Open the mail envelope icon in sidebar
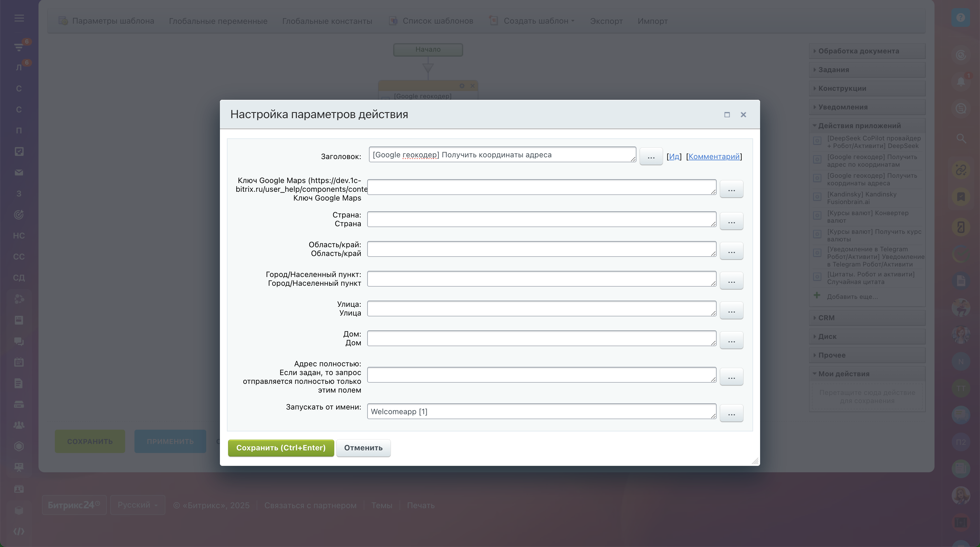Image resolution: width=980 pixels, height=547 pixels. pos(19,173)
